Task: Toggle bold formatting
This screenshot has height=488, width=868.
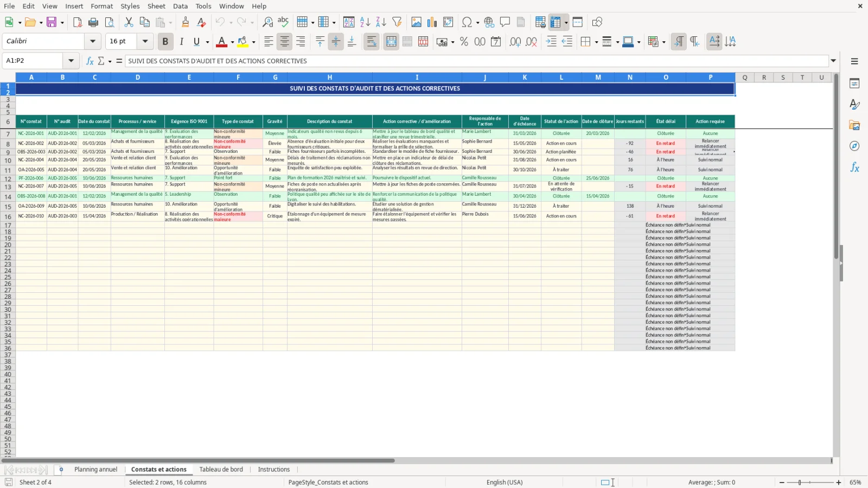Action: [165, 42]
